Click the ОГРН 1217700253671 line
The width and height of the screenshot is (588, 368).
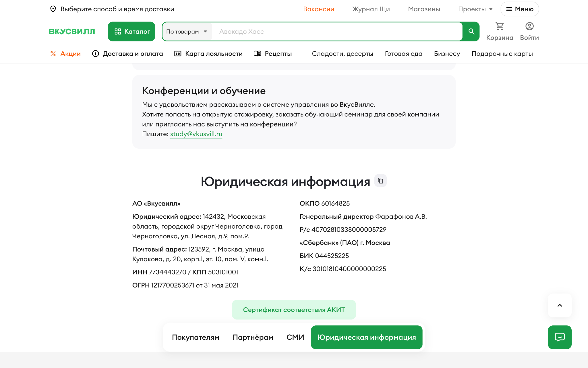point(185,285)
